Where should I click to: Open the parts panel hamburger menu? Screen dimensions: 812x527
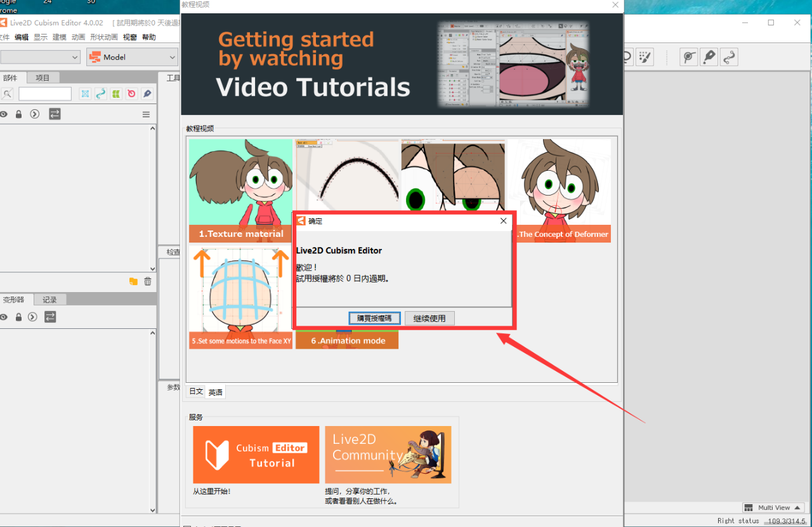pyautogui.click(x=146, y=114)
